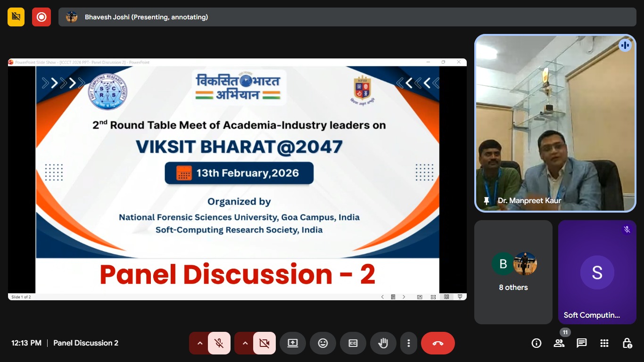
Task: Click the Present now screen share icon
Action: tap(293, 343)
